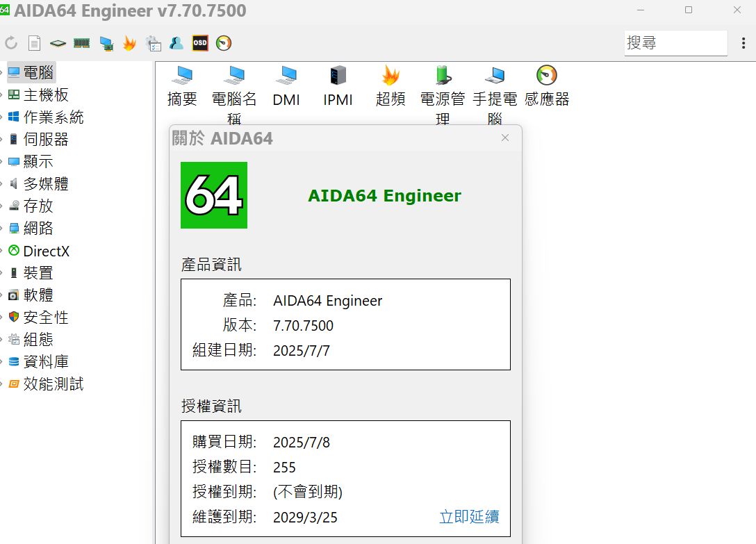The height and width of the screenshot is (544, 756).
Task: Launch the stability test flame toolbar icon
Action: pyautogui.click(x=129, y=43)
